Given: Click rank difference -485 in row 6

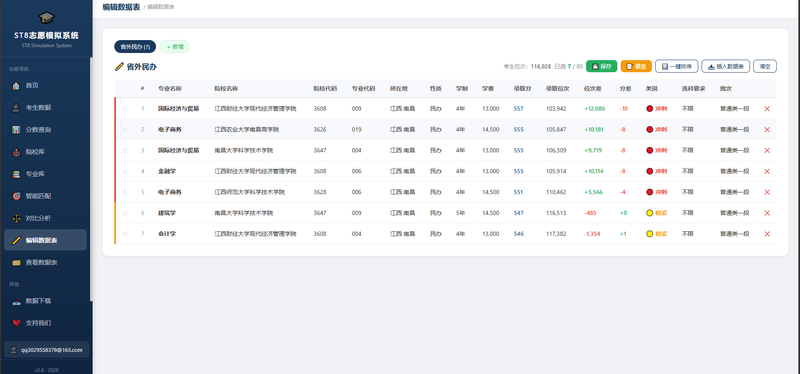Looking at the screenshot, I should pyautogui.click(x=590, y=213).
